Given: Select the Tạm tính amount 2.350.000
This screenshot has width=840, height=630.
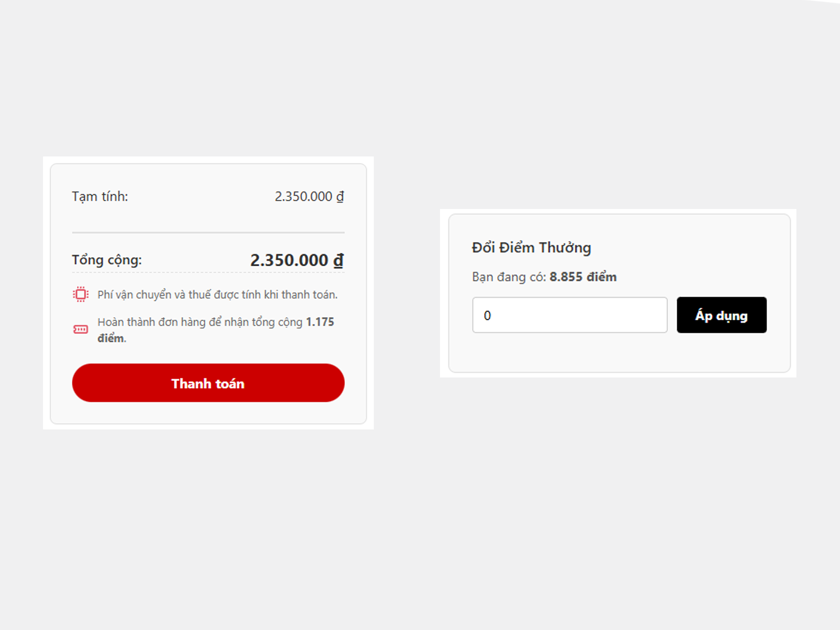Looking at the screenshot, I should click(303, 196).
